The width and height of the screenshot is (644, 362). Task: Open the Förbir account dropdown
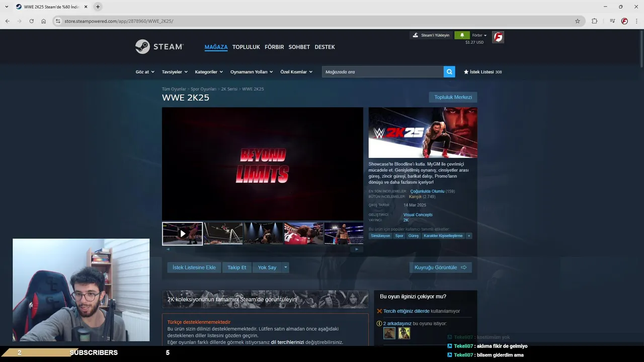click(479, 35)
